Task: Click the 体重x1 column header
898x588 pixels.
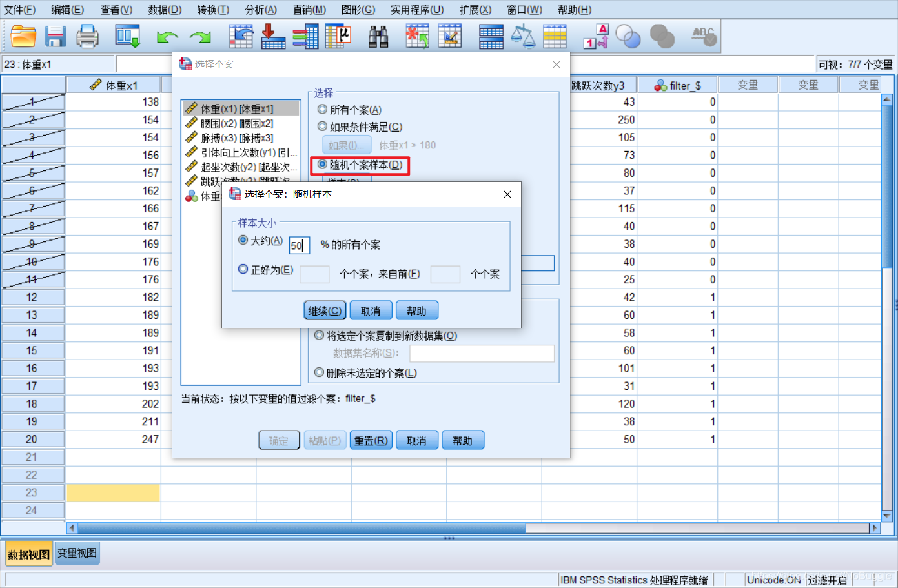Action: pos(114,85)
